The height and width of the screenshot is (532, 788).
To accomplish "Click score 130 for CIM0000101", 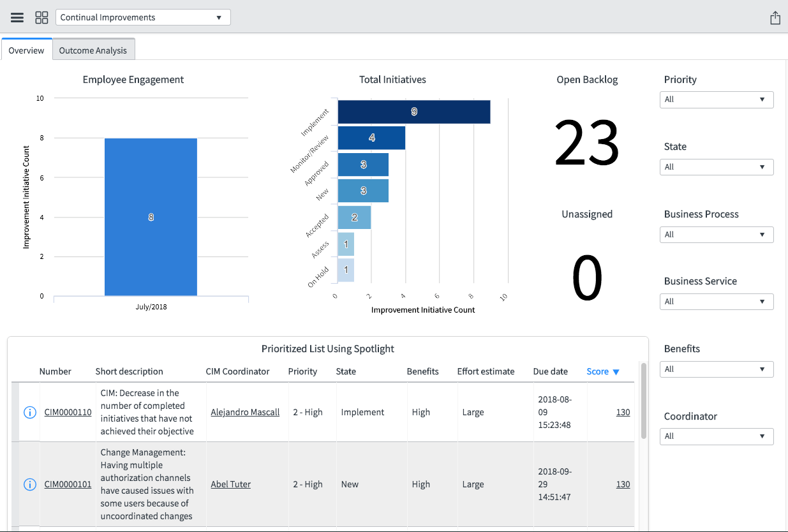I will coord(623,484).
